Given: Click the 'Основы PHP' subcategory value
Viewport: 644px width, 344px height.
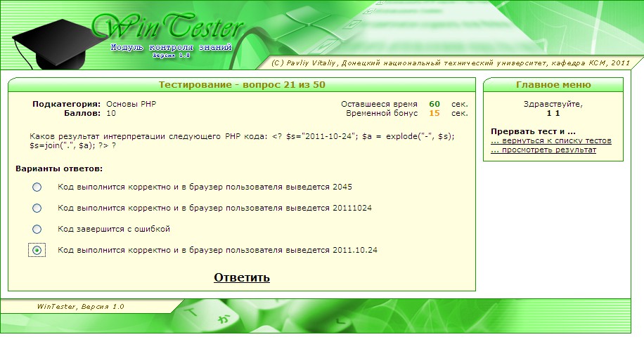Looking at the screenshot, I should (x=131, y=104).
